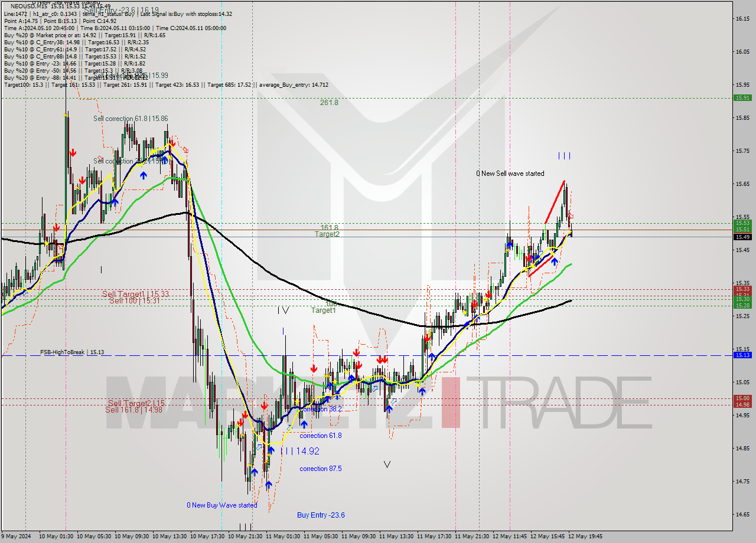
Task: Click the '9 May 2024' date label
Action: tap(17, 537)
